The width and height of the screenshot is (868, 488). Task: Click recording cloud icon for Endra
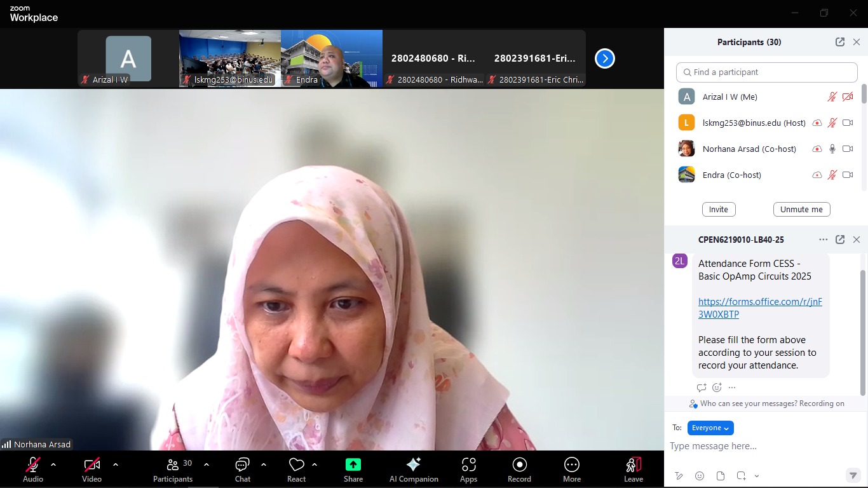817,175
